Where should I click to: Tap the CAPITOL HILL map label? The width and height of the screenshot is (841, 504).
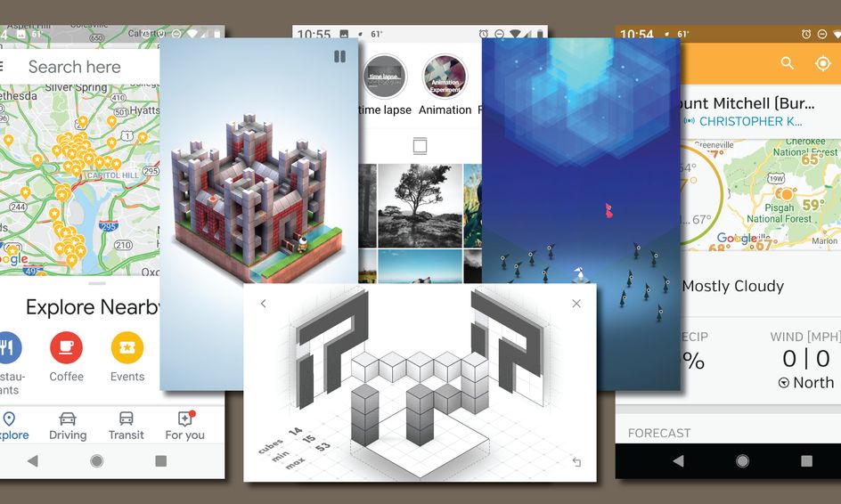click(x=112, y=175)
